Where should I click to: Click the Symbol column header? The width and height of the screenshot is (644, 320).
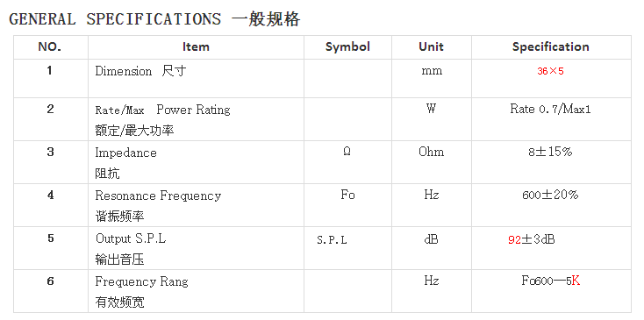(x=347, y=47)
